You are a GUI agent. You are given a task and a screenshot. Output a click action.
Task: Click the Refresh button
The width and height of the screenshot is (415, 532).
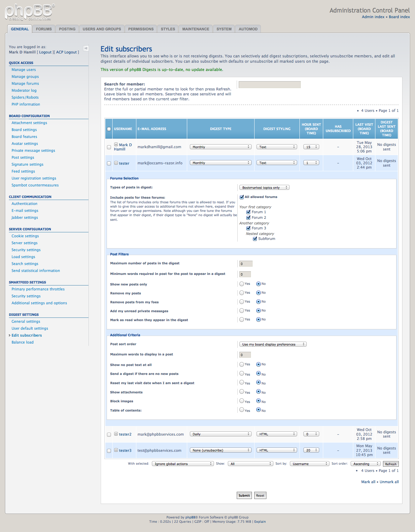coord(391,464)
